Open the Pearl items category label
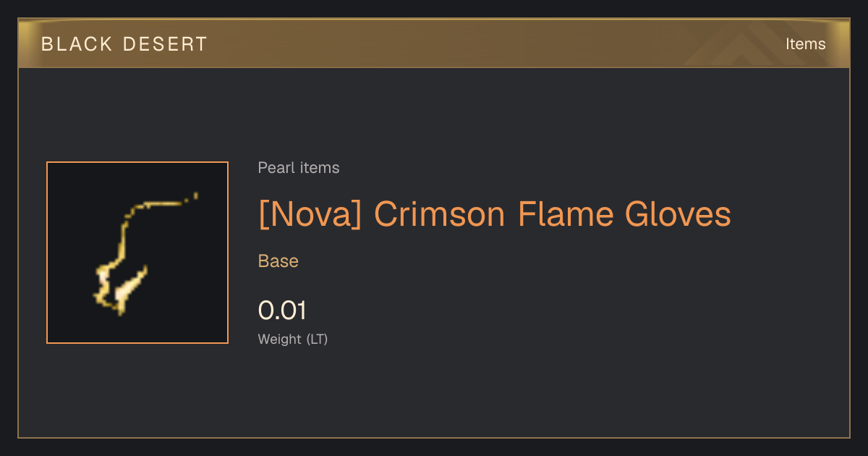 click(299, 168)
